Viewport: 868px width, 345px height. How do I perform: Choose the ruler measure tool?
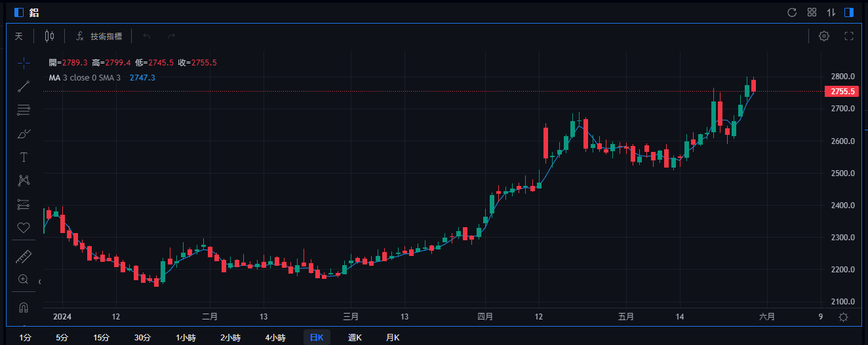click(24, 256)
